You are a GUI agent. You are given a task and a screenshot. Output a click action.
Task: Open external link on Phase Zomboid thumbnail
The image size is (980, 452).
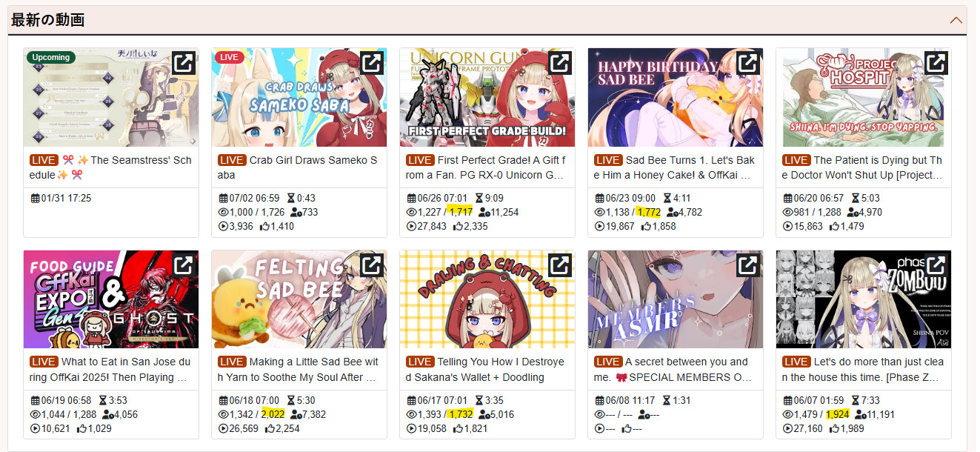tap(936, 265)
